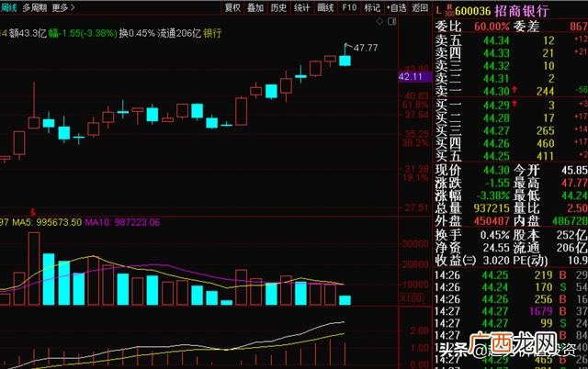Viewport: 588px width, 369px height.
Task: Switch to 多周期 view tab
Action: 35,7
